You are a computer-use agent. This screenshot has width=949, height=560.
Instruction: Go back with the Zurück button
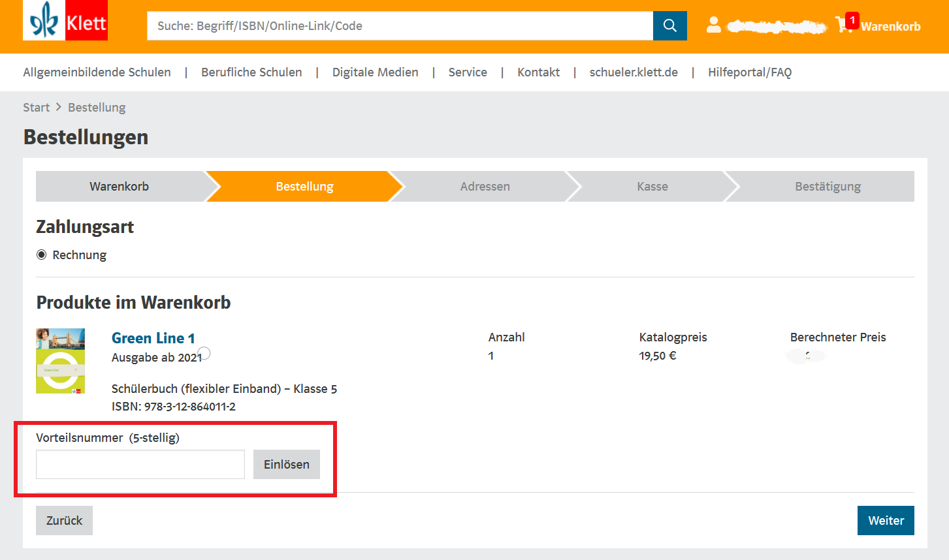point(64,520)
